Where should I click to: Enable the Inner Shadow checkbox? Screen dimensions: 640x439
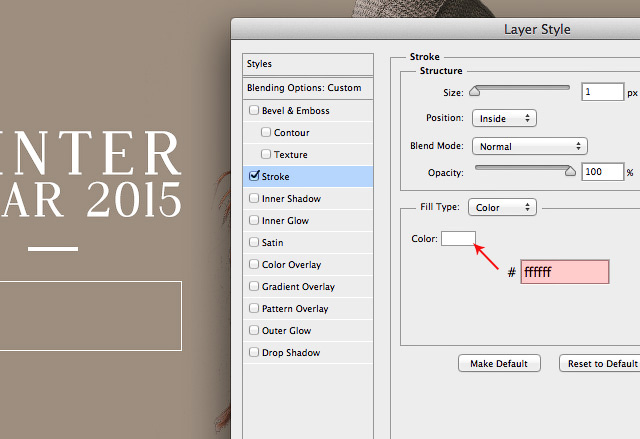pos(254,199)
